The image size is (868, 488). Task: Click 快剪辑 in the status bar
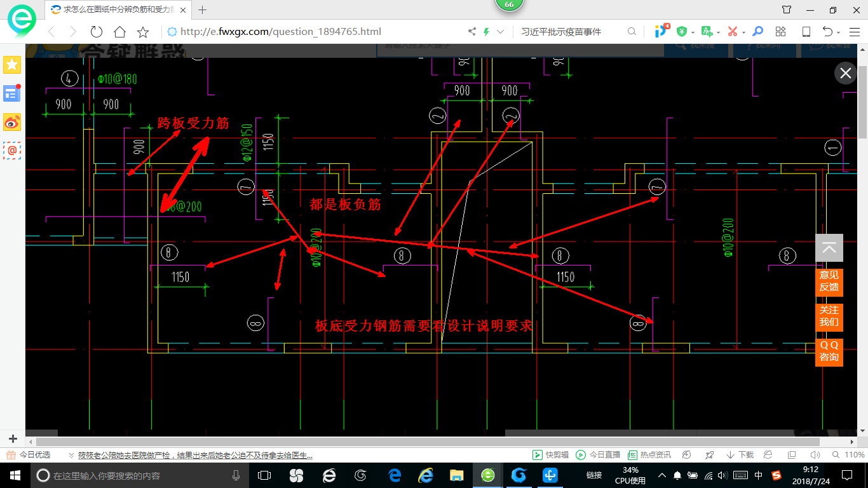(551, 455)
